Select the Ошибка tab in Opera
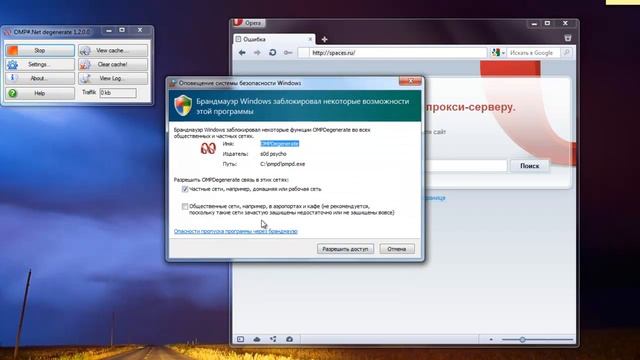The height and width of the screenshot is (360, 640). click(x=273, y=39)
